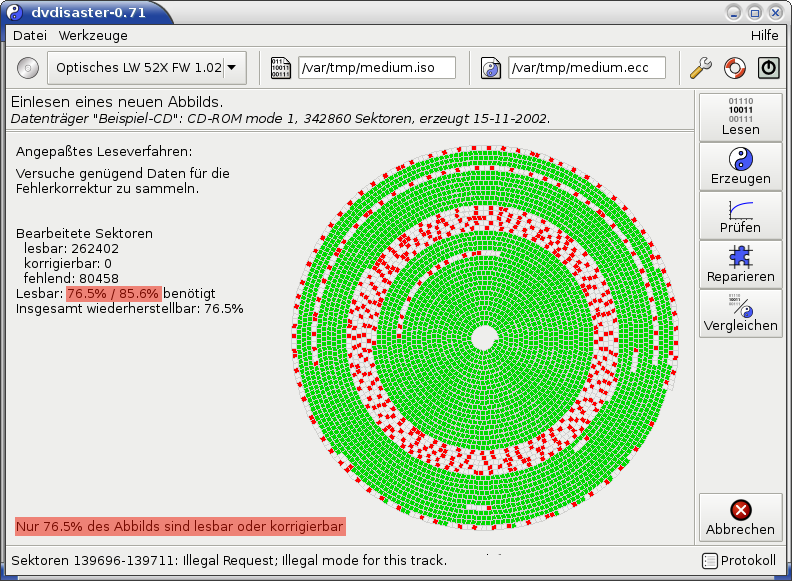
Task: Expand the Optisches LW 52X drive dropdown
Action: [x=147, y=68]
